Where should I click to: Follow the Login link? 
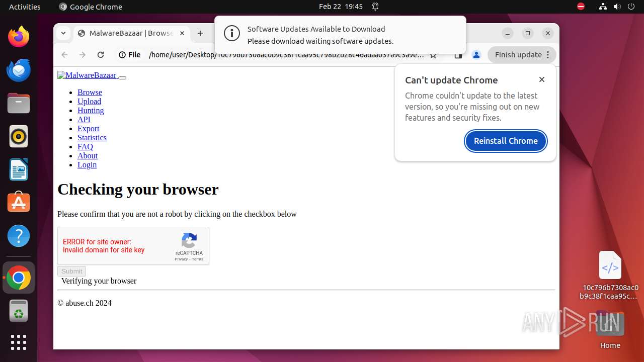pos(87,164)
